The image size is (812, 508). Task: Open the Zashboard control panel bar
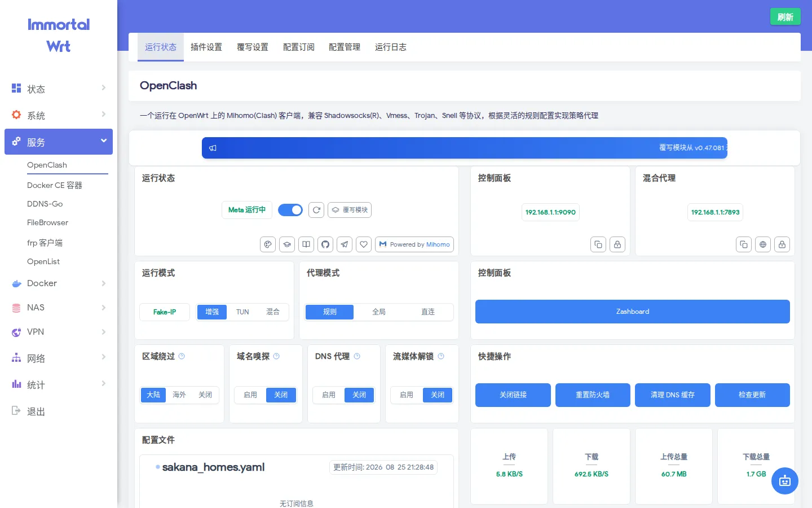pyautogui.click(x=633, y=312)
